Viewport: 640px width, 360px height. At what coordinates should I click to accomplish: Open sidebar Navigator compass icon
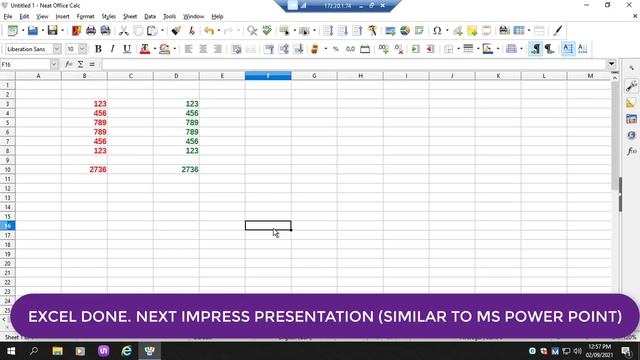[631, 135]
